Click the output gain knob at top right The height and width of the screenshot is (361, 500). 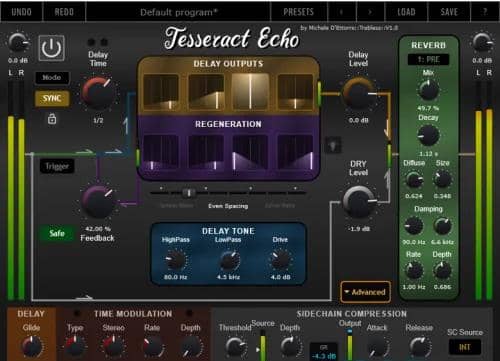pyautogui.click(x=482, y=43)
